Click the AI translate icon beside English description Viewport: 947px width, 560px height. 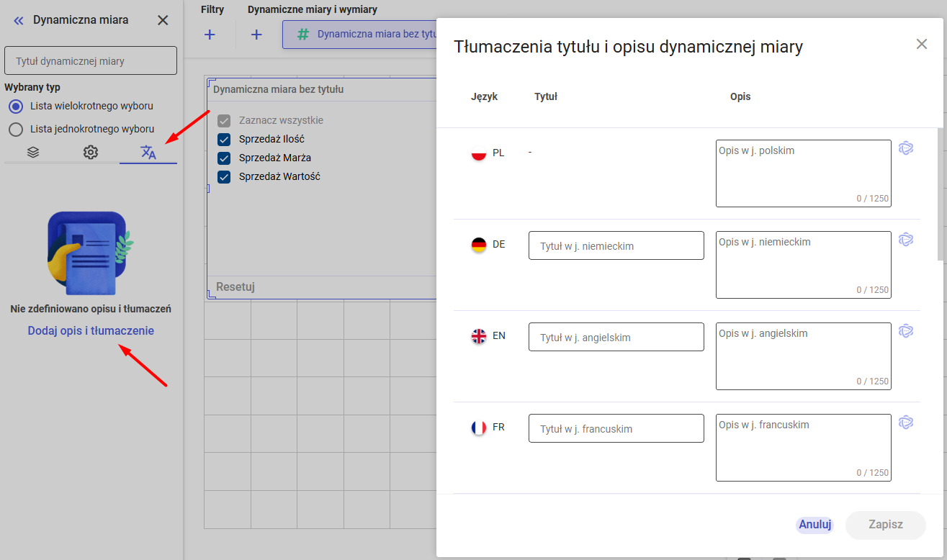pos(906,331)
